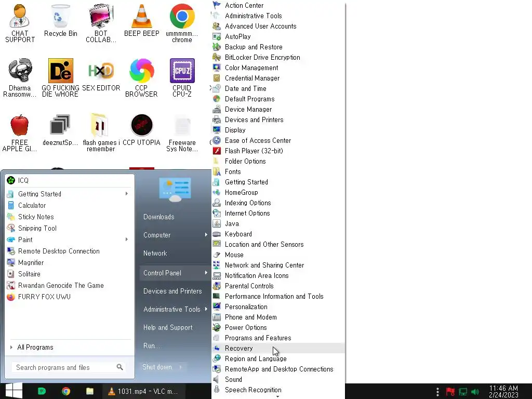Open Region and Language entry
Screen dimensions: 532x399
278,358
